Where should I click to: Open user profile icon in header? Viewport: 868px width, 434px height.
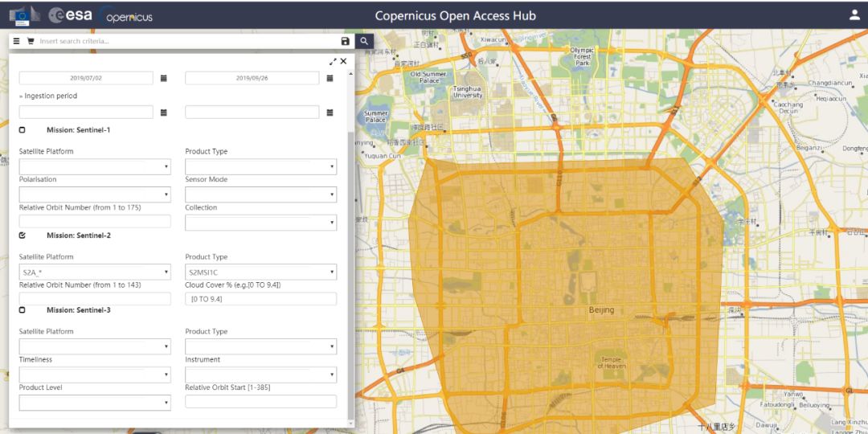point(854,15)
